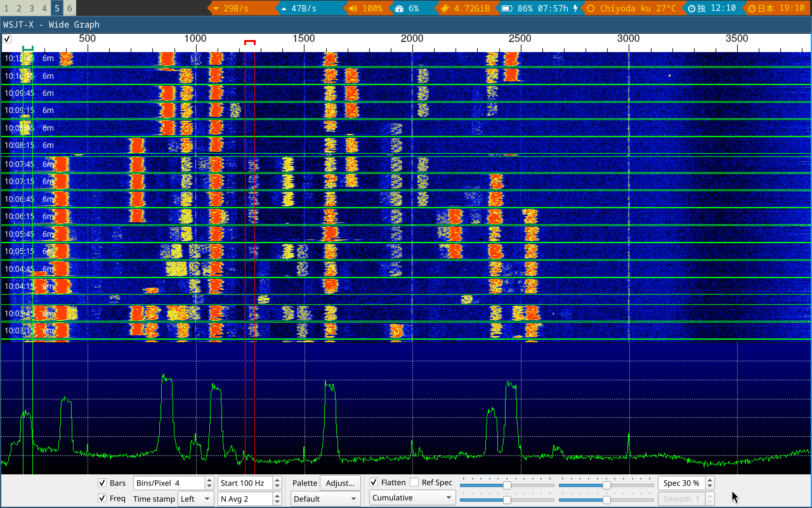Toggle the Bars checkbox
This screenshot has width=812, height=508.
[x=102, y=483]
